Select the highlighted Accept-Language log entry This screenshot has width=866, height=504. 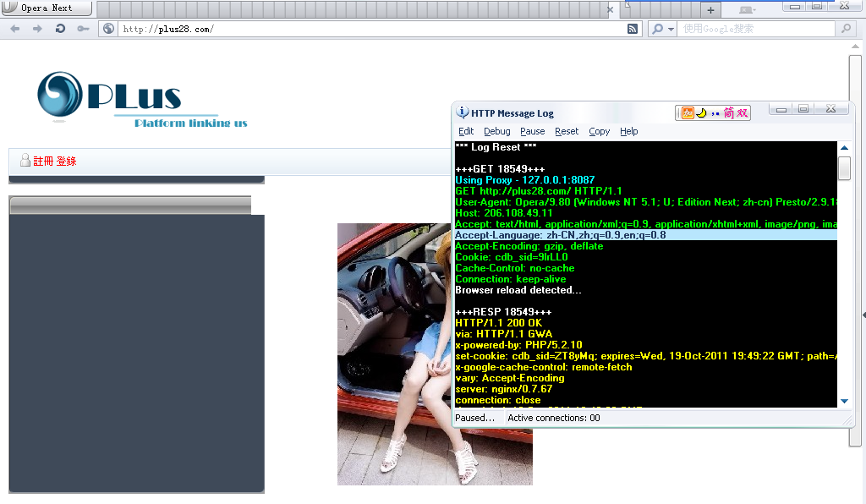pos(550,235)
